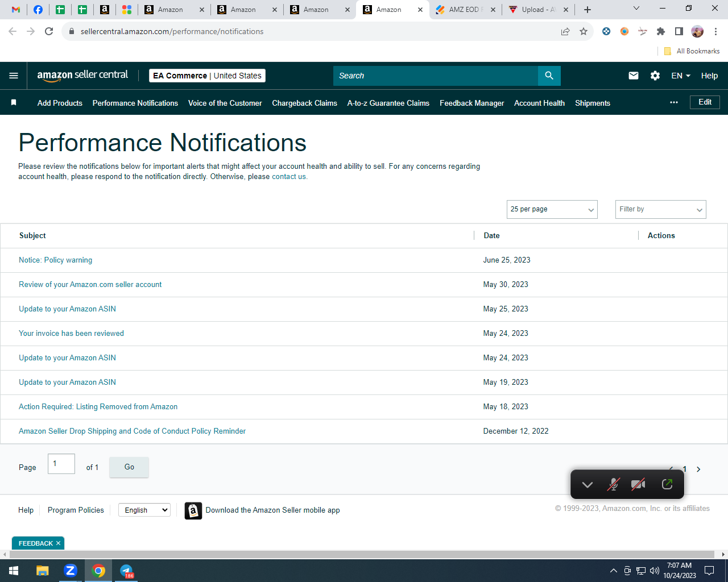The height and width of the screenshot is (582, 728).
Task: Open the Drop Shipping Policy Reminder notification
Action: pos(132,431)
